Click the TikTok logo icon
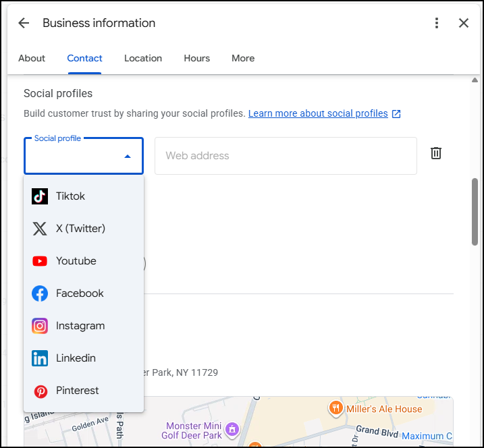 tap(40, 196)
